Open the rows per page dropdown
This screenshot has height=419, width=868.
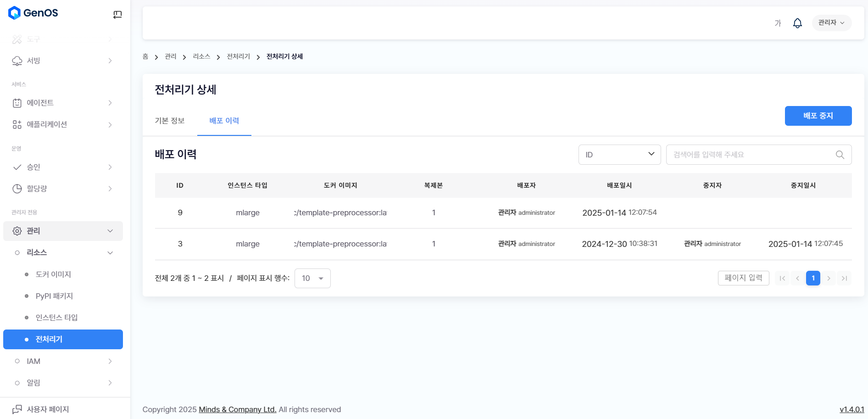(312, 278)
